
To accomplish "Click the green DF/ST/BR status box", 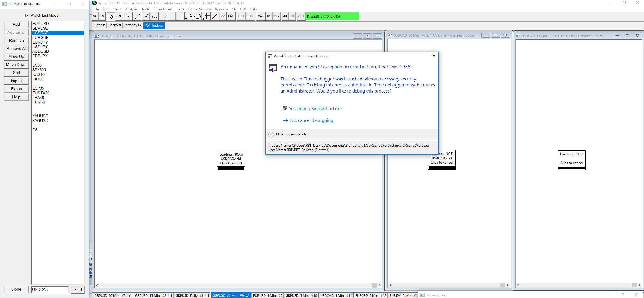I will tap(333, 16).
